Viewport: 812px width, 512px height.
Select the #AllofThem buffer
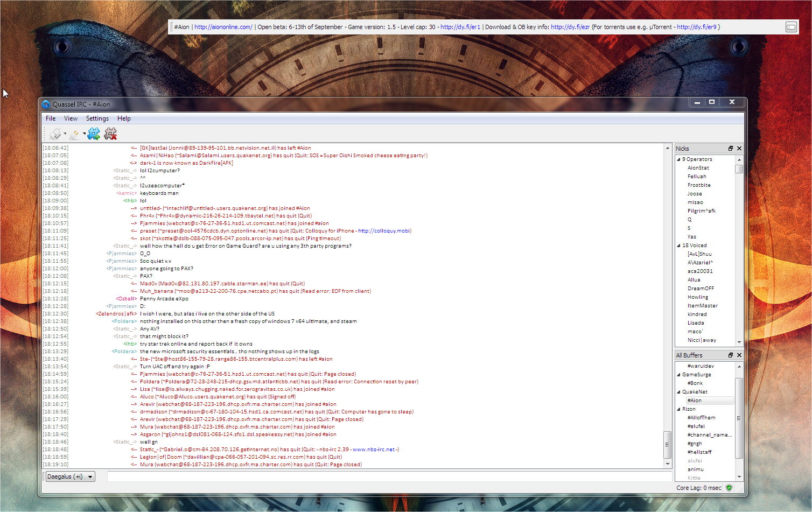tap(701, 418)
